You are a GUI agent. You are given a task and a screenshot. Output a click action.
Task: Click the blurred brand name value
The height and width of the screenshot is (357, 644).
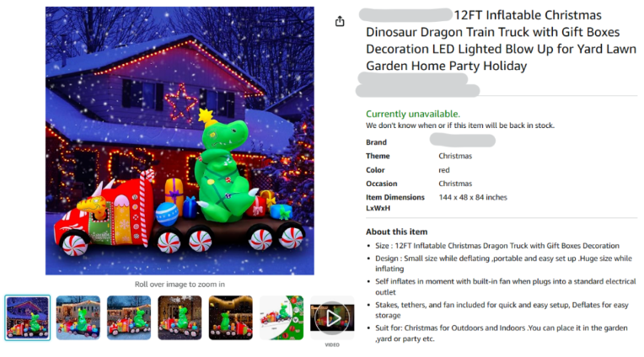point(463,141)
